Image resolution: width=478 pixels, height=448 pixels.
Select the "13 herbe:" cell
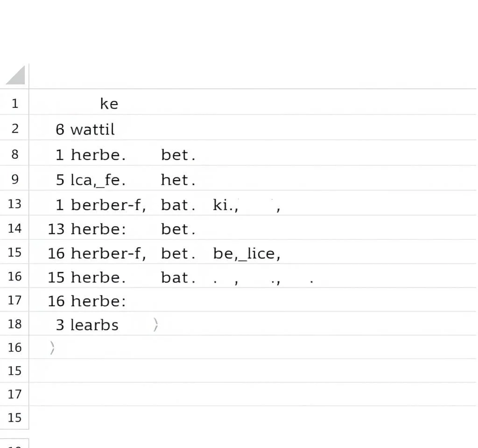pyautogui.click(x=86, y=229)
